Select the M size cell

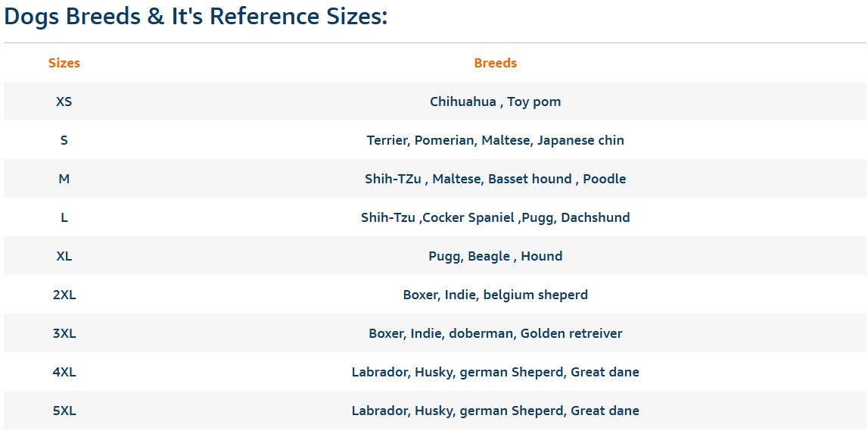[64, 179]
